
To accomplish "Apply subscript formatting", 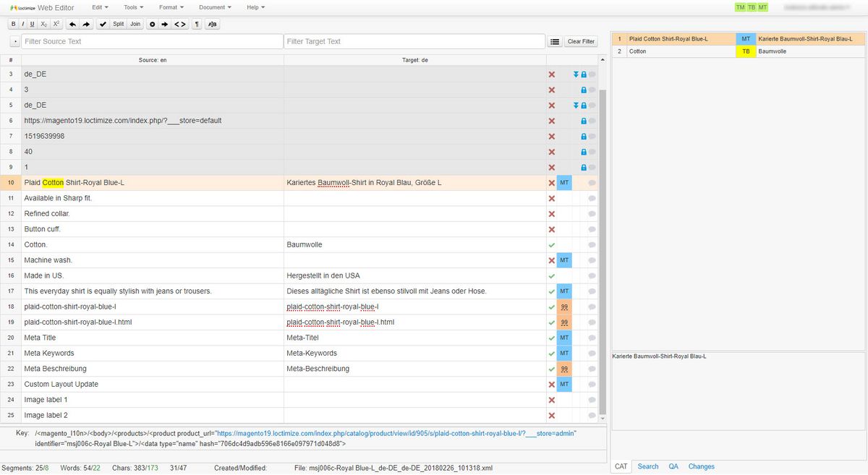I will [x=43, y=24].
